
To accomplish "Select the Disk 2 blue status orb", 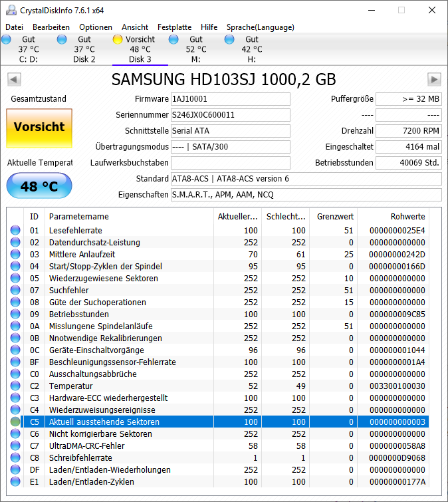I will coord(62,39).
